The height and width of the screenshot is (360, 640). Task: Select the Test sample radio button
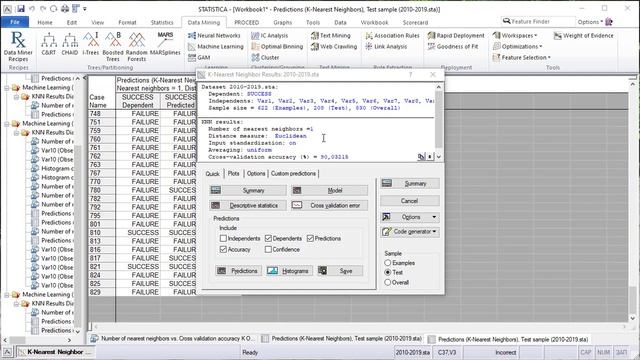point(388,272)
